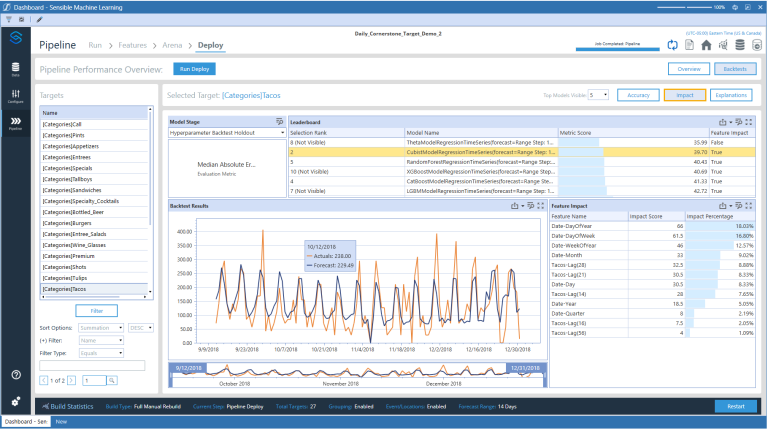768x429 pixels.
Task: Maximize the Leaderboard panel
Action: click(x=748, y=122)
